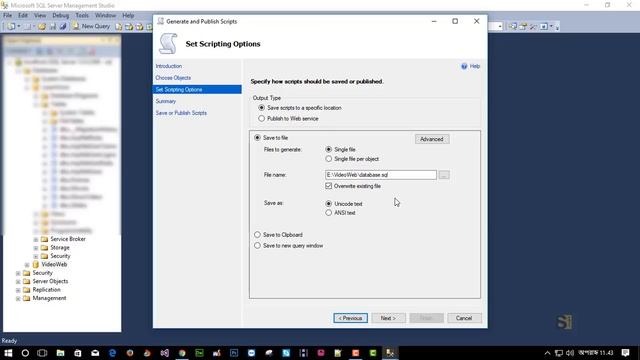Open the Action Center notification icon
Viewport: 640px width, 360px height.
coord(625,353)
